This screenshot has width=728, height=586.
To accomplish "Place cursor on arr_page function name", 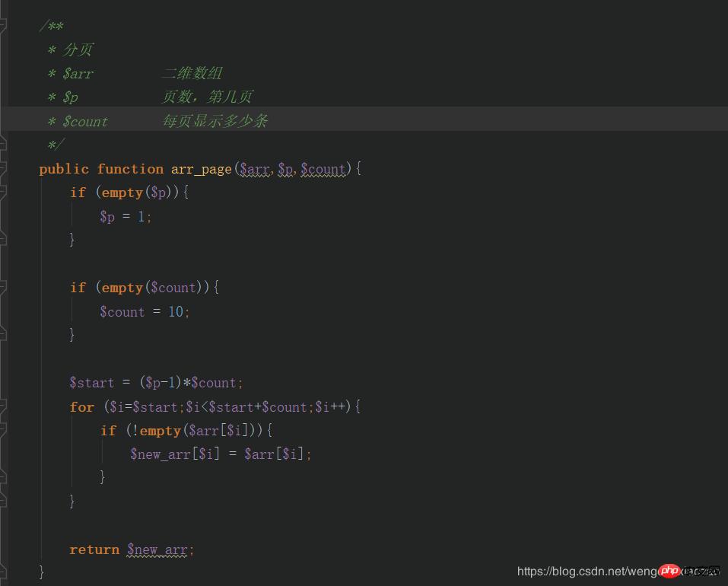I will tap(201, 169).
